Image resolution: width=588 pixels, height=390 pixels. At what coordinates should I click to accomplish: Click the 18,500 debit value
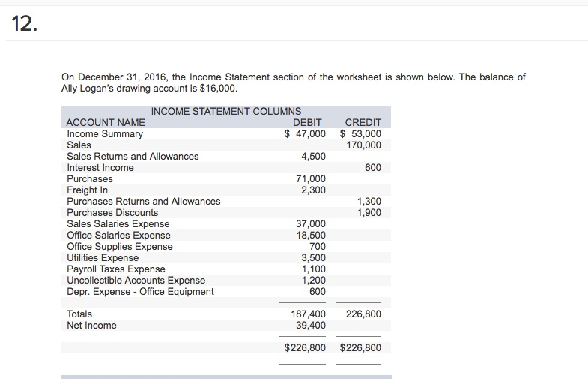(x=311, y=235)
